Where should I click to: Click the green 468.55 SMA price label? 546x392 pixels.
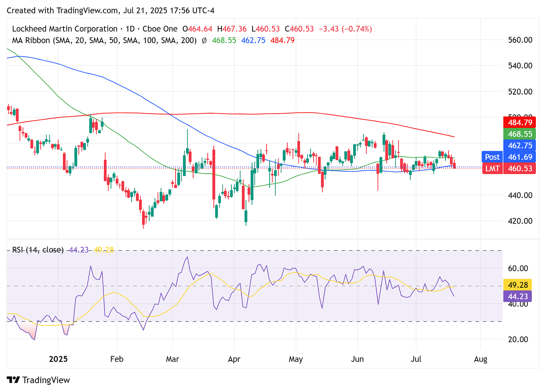click(519, 134)
